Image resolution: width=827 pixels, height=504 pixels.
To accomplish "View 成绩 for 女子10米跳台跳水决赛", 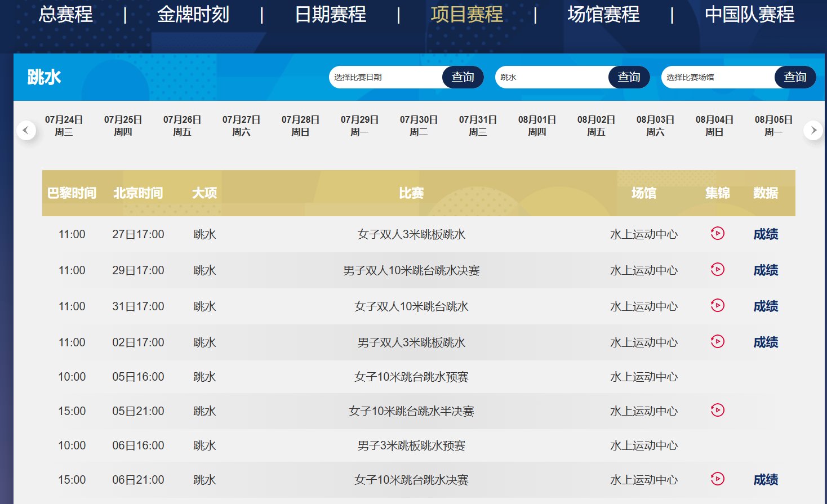I will [x=766, y=480].
